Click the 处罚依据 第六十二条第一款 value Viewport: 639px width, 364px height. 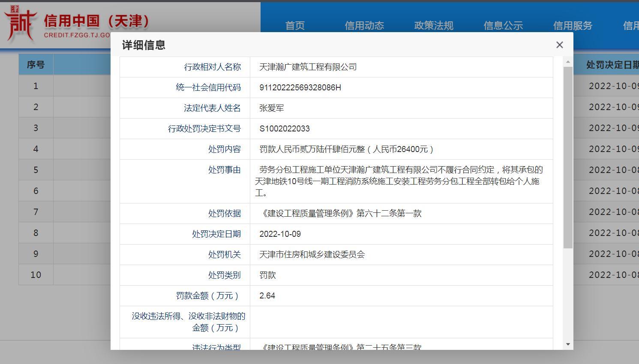(341, 213)
